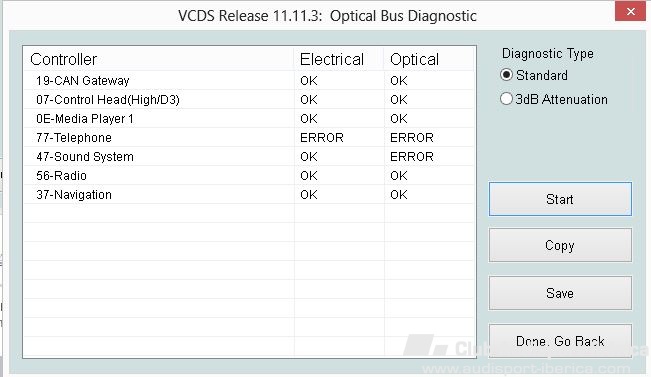Select the 37-Navigation row
651x377 pixels.
(249, 195)
